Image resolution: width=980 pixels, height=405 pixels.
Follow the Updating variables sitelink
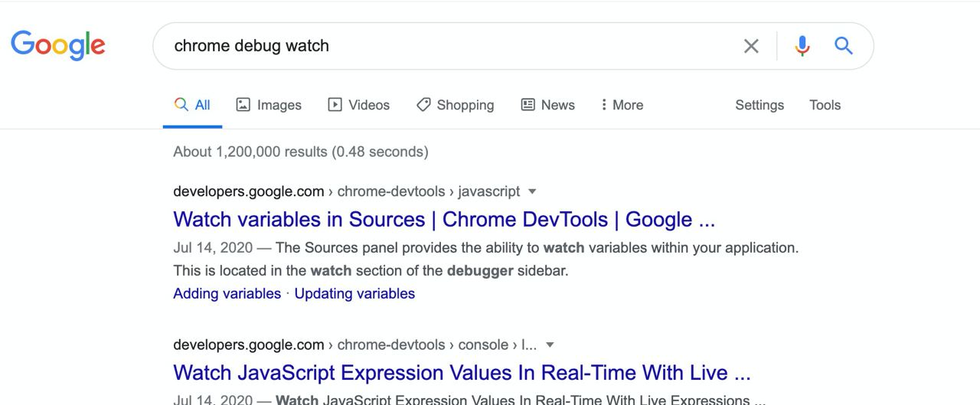click(x=354, y=293)
